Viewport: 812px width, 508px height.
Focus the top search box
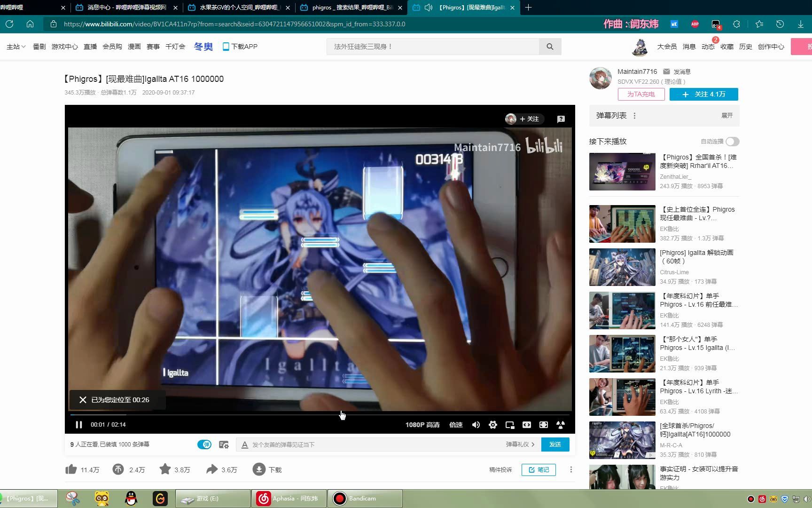coord(433,47)
